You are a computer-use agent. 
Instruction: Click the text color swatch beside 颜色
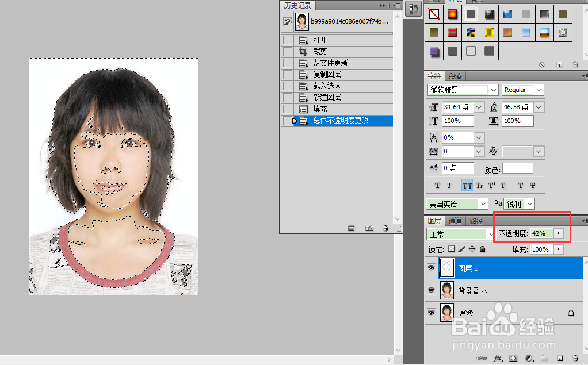click(x=517, y=168)
